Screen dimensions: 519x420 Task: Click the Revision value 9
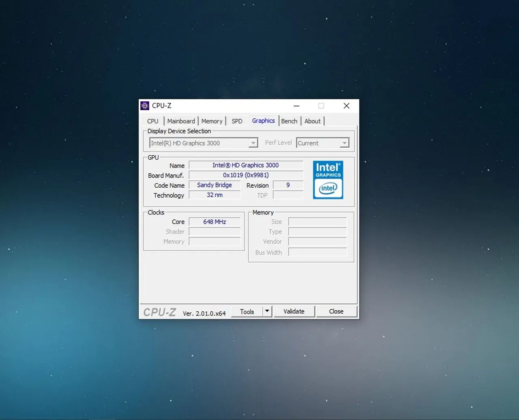pyautogui.click(x=288, y=185)
